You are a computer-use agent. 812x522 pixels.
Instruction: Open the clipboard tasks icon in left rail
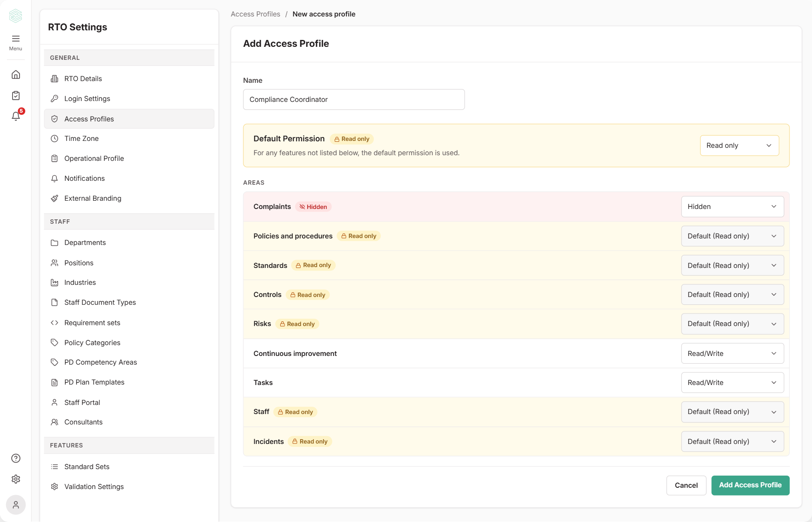16,95
